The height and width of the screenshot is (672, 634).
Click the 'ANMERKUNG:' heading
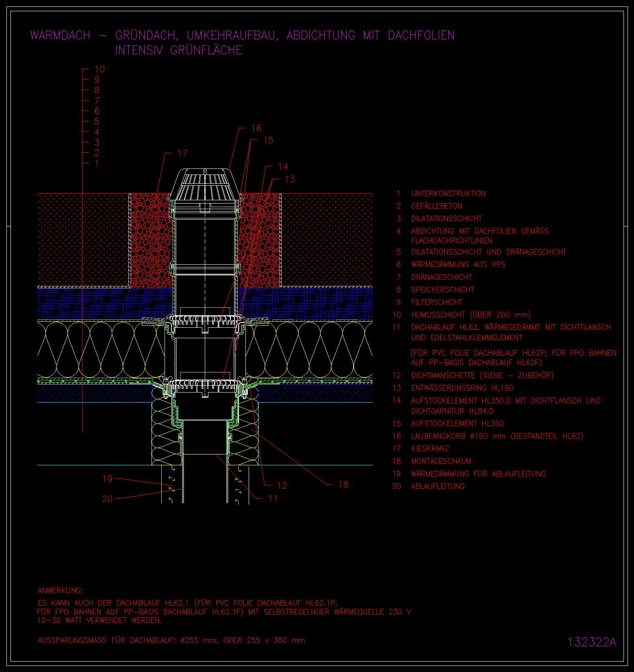point(60,590)
